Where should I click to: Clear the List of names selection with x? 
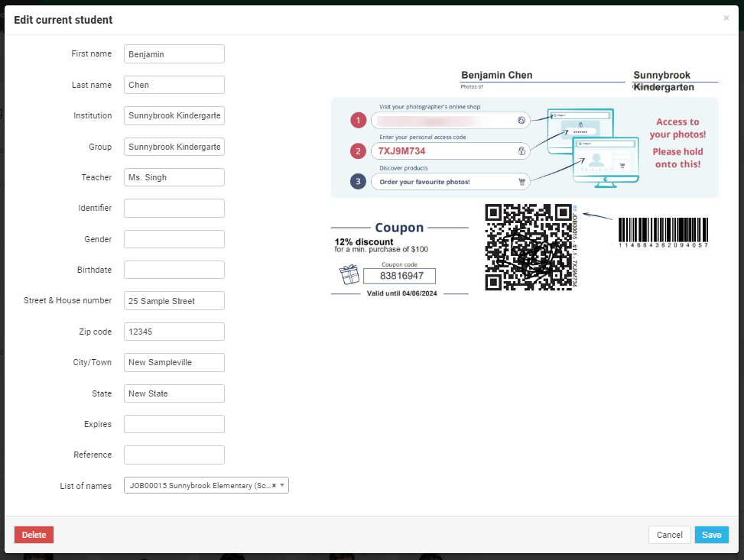point(274,486)
